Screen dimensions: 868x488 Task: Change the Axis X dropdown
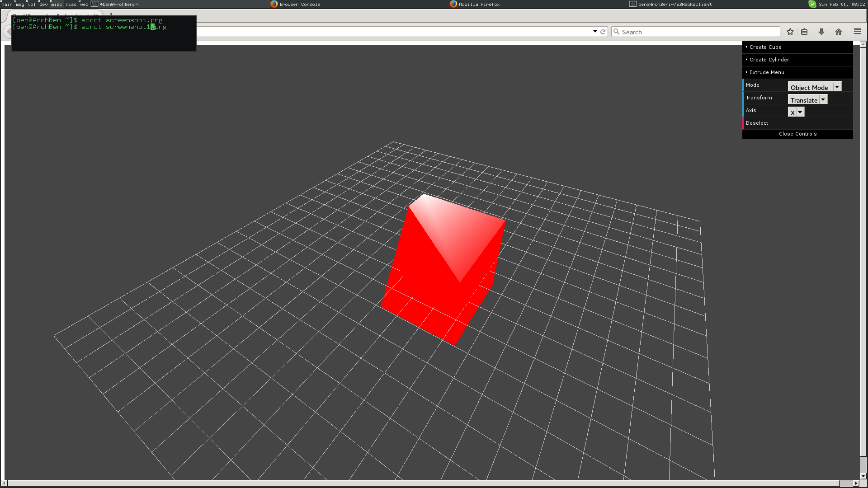[x=796, y=112]
